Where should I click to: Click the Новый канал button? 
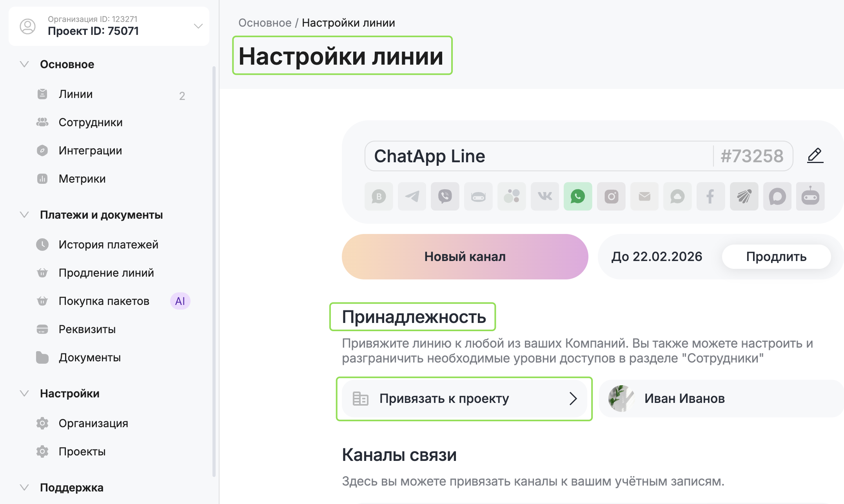pyautogui.click(x=465, y=257)
